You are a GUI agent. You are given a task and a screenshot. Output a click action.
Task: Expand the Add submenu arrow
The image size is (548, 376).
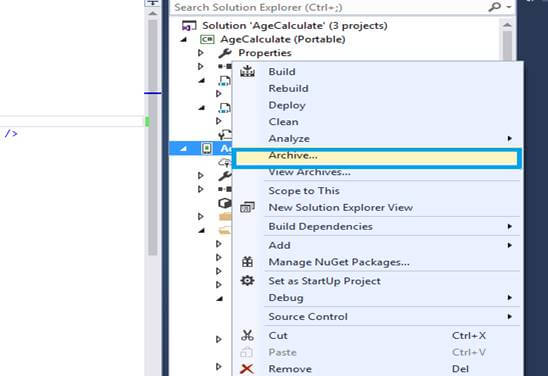(510, 246)
